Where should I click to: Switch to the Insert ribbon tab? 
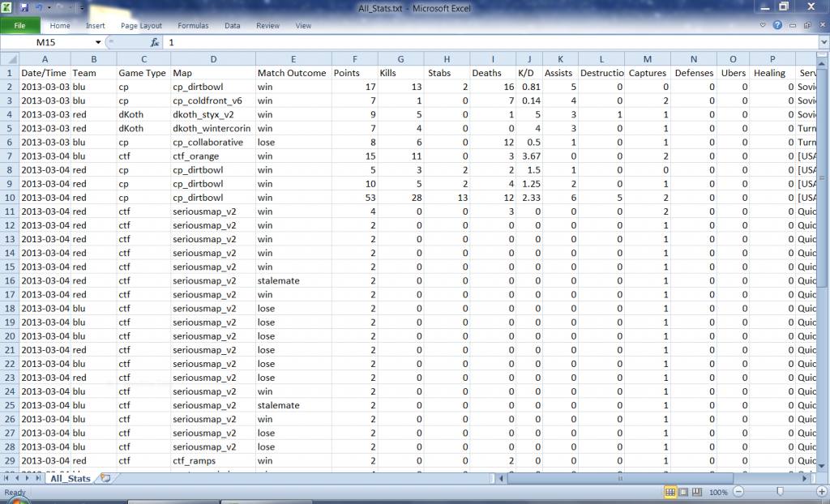[96, 25]
